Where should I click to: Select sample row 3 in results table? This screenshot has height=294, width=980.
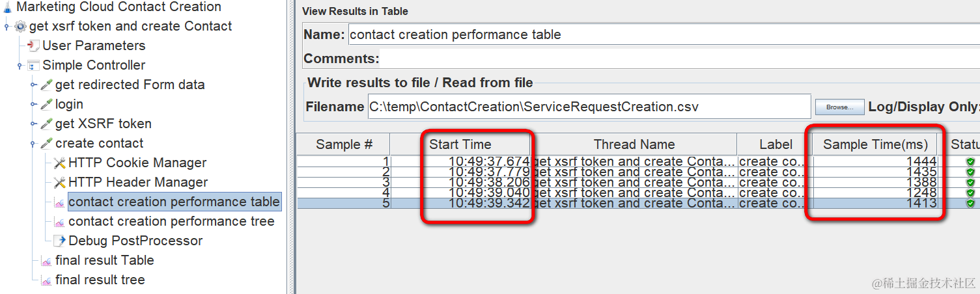tap(638, 183)
